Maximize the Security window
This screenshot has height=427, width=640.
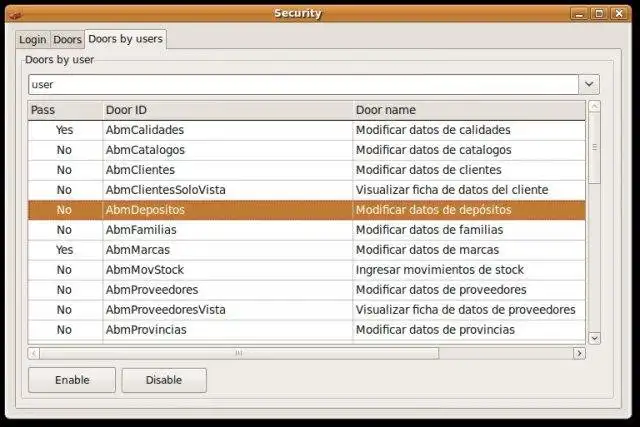[x=599, y=13]
